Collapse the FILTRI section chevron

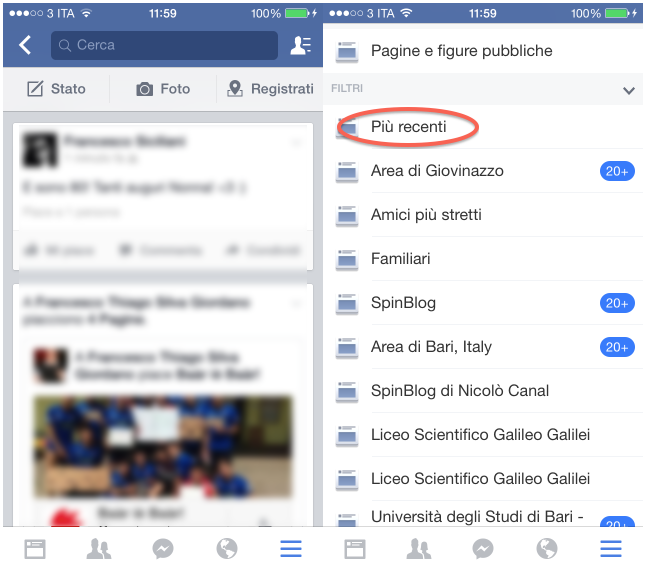pos(629,90)
